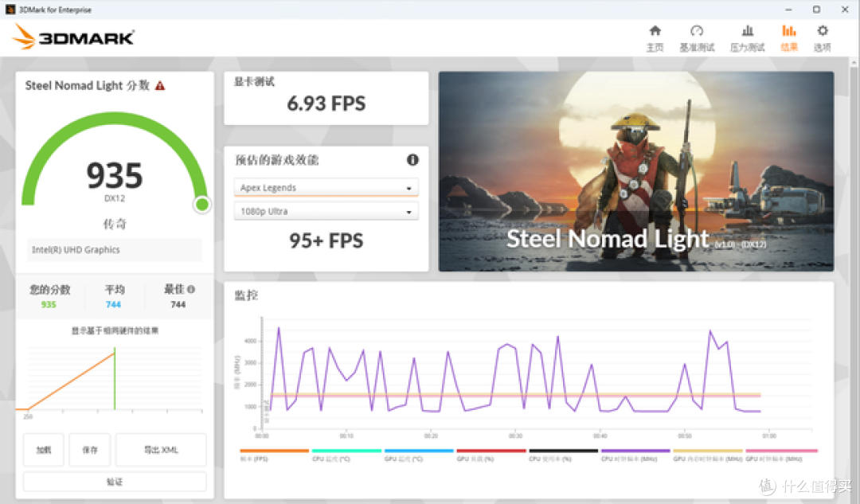Click the 验证 validate button
860x504 pixels.
(115, 482)
